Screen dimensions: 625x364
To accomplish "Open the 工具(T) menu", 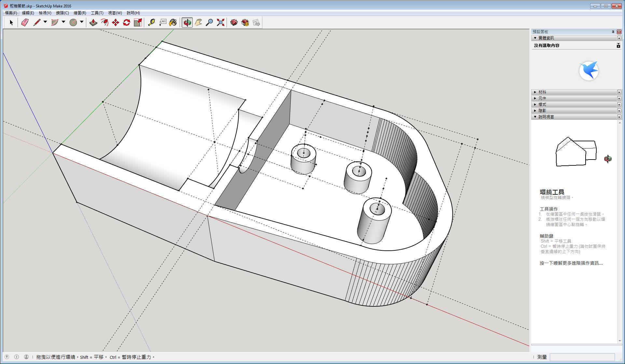I will pyautogui.click(x=97, y=13).
